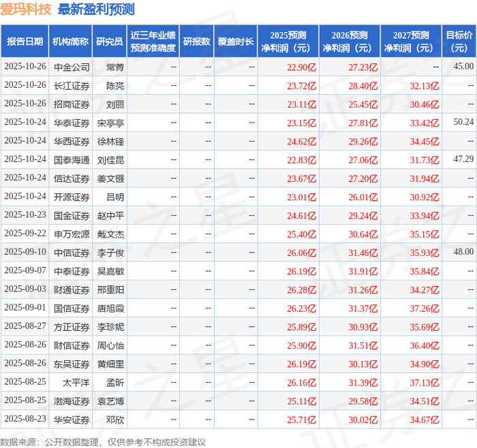477x448 pixels.
Task: Click 2025 forecast value 26.28亿
Action: pos(302,290)
